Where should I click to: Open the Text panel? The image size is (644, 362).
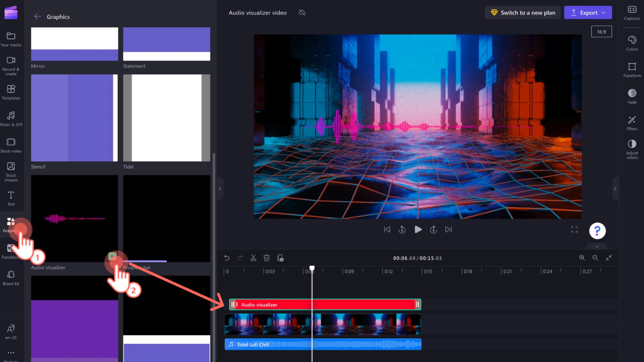pyautogui.click(x=11, y=198)
